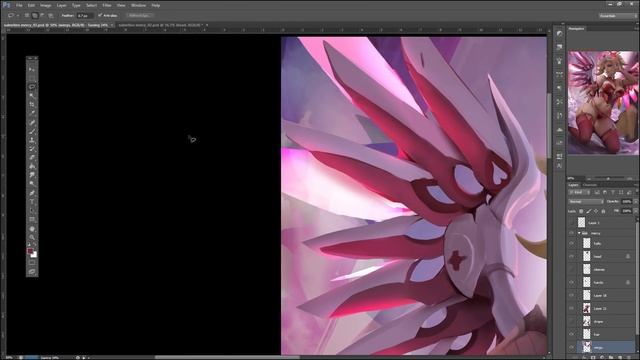The image size is (640, 360).
Task: Click the background color swatch
Action: [x=34, y=255]
